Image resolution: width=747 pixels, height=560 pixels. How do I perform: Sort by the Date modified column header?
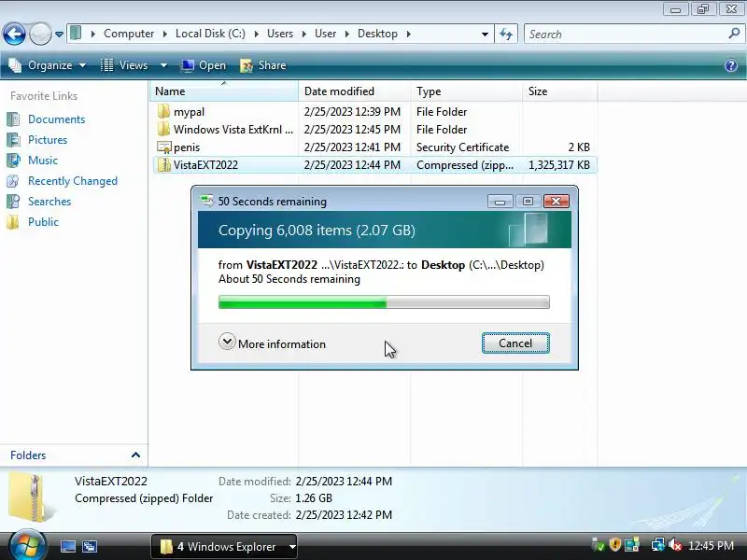coord(354,91)
